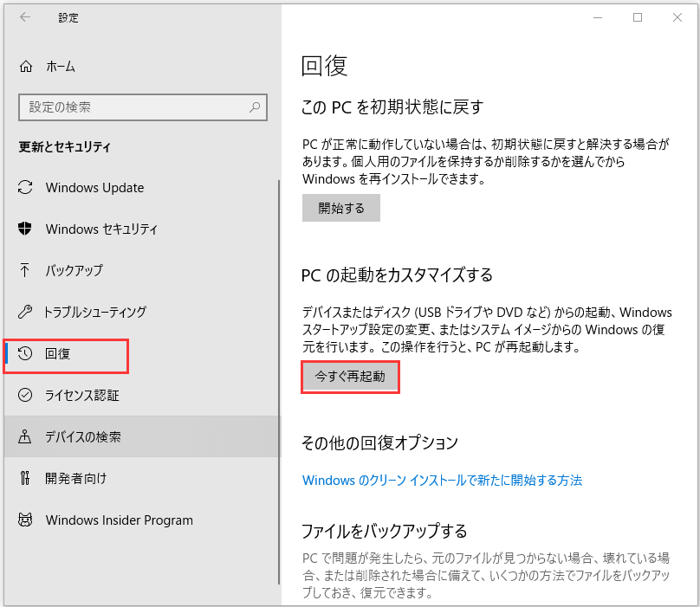The image size is (700, 607).
Task: Click the tools icon for 開発者向け
Action: coord(24,479)
